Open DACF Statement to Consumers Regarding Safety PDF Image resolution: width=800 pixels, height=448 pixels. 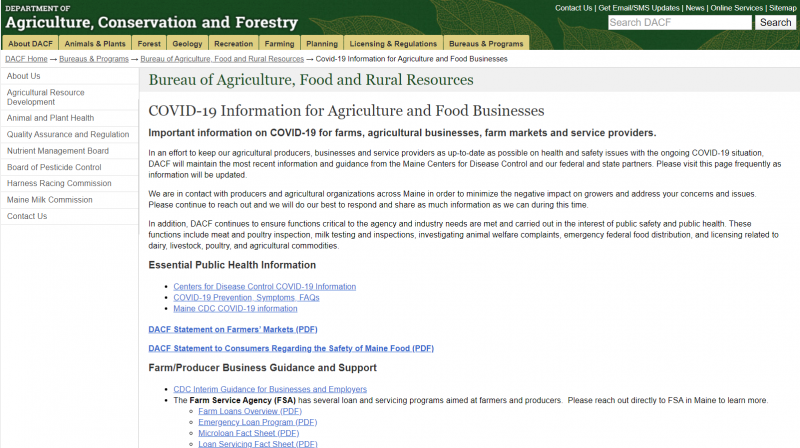pos(291,348)
